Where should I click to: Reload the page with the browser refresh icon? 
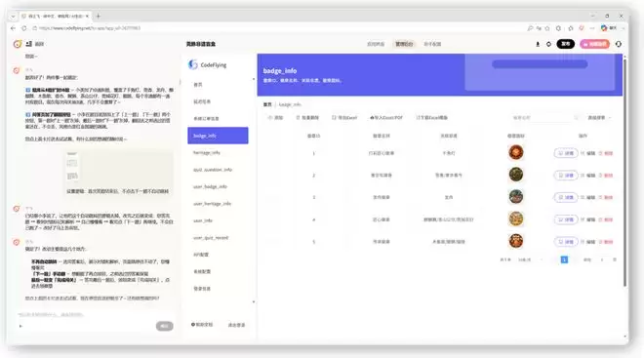24,28
